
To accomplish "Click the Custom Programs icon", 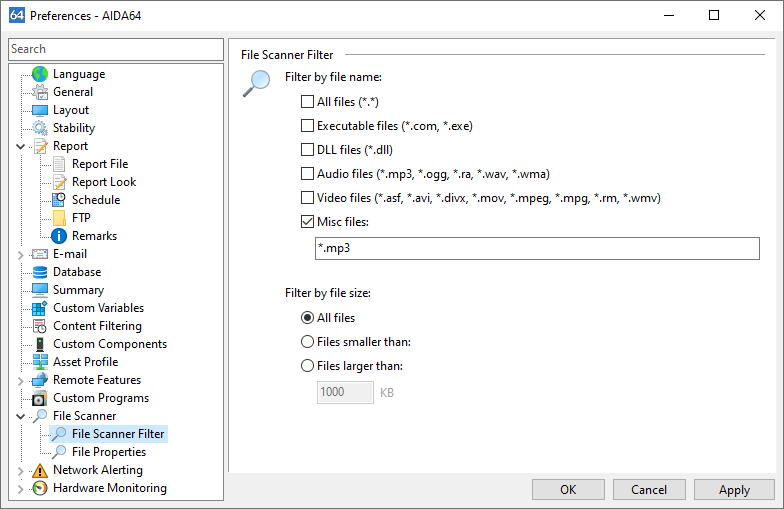I will pyautogui.click(x=40, y=398).
